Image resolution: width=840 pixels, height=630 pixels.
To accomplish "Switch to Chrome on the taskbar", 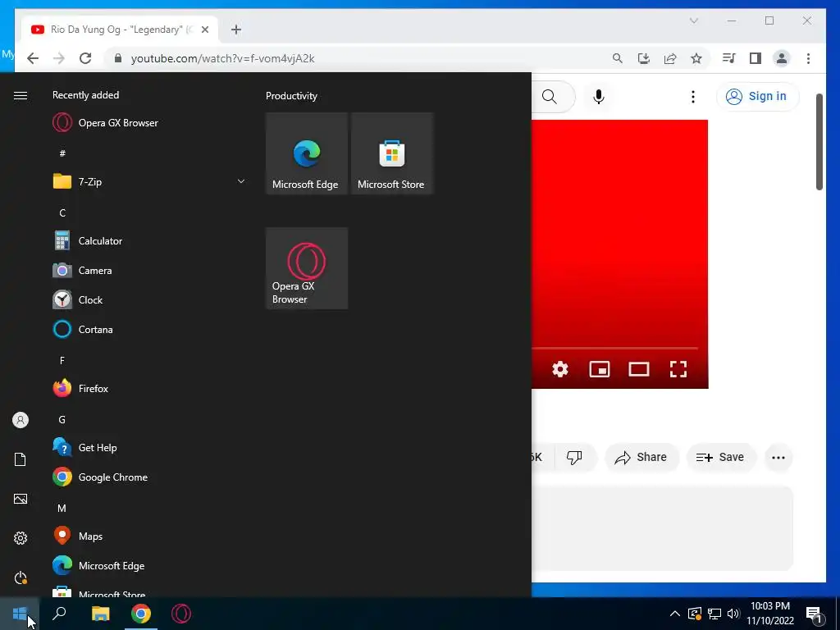I will coord(141,614).
